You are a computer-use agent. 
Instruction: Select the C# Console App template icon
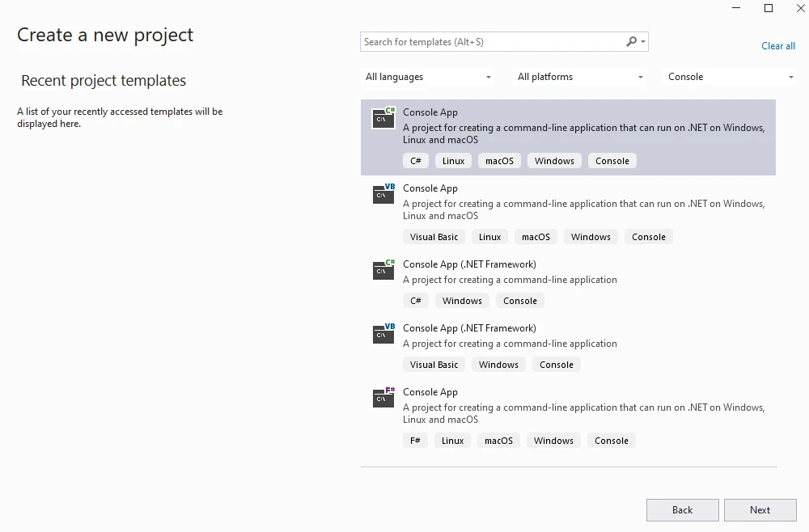[383, 118]
